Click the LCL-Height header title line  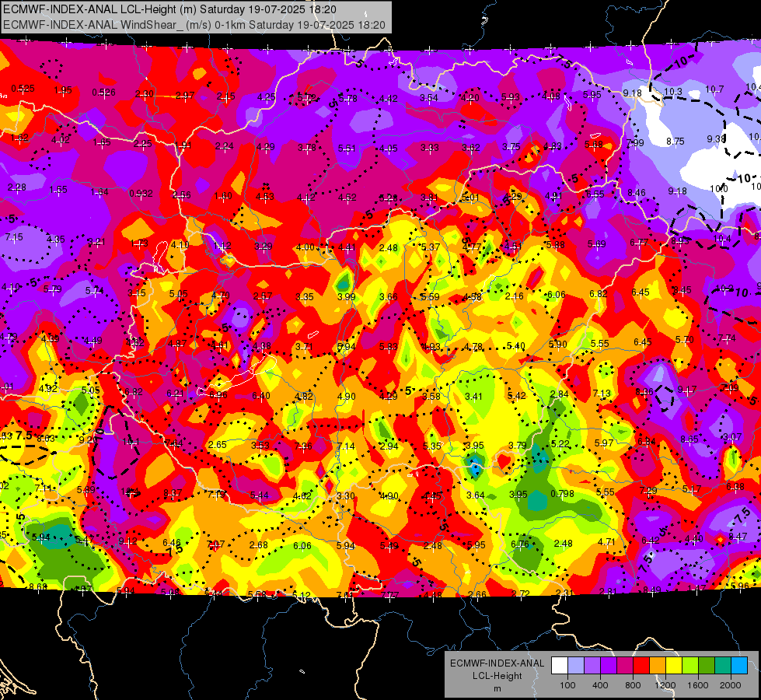tap(169, 9)
